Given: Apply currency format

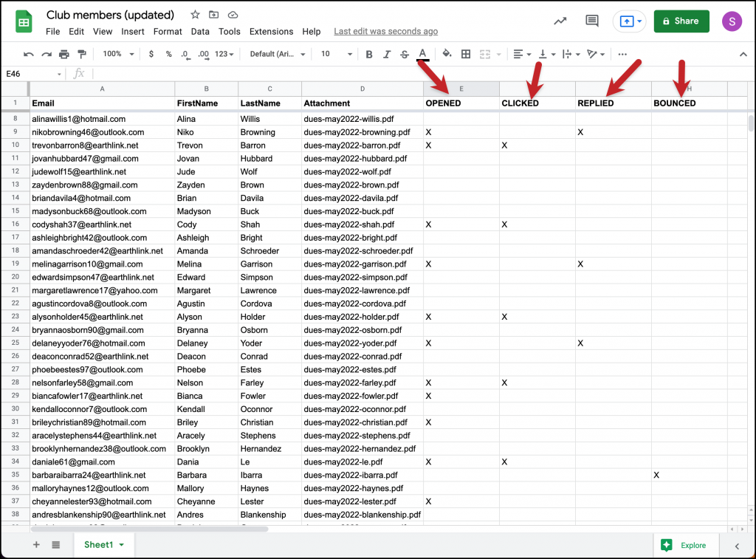Looking at the screenshot, I should tap(151, 54).
